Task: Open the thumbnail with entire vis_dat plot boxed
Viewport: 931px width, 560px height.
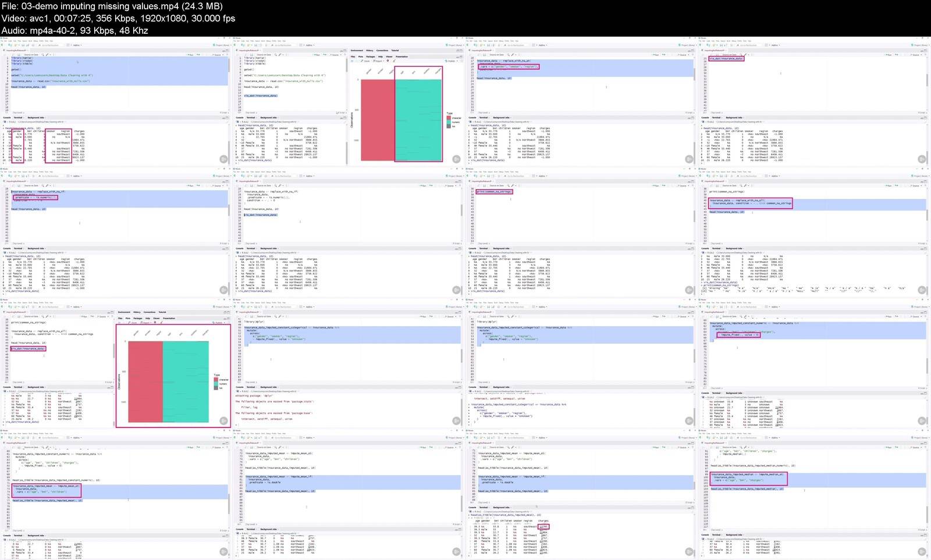Action: [x=116, y=362]
